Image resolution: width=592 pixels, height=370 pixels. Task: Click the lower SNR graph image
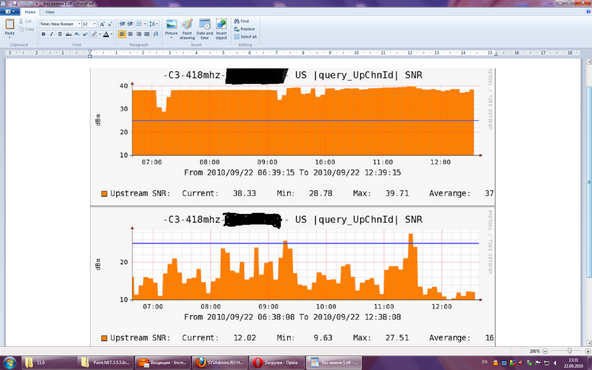point(293,276)
